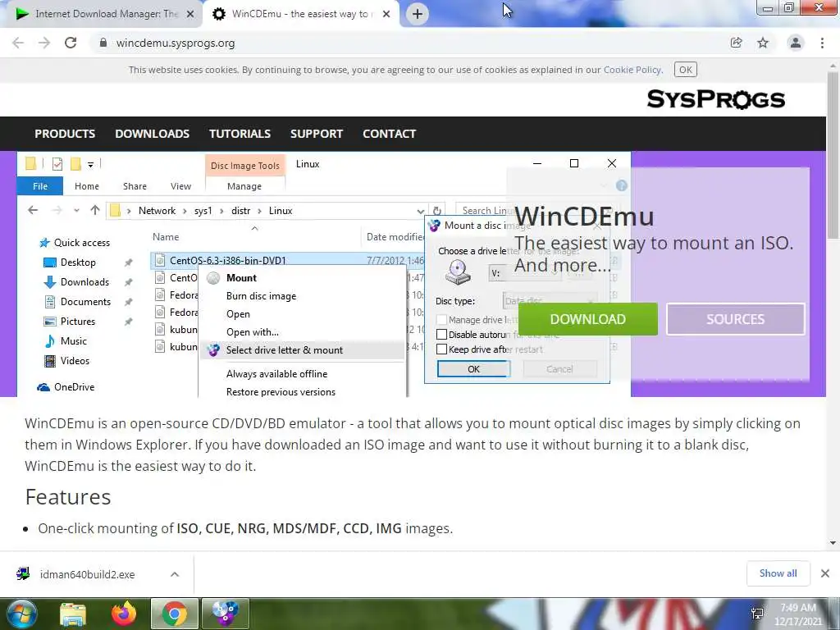Screen dimensions: 840x630
Task: Click the share page icon
Action: pos(737,43)
